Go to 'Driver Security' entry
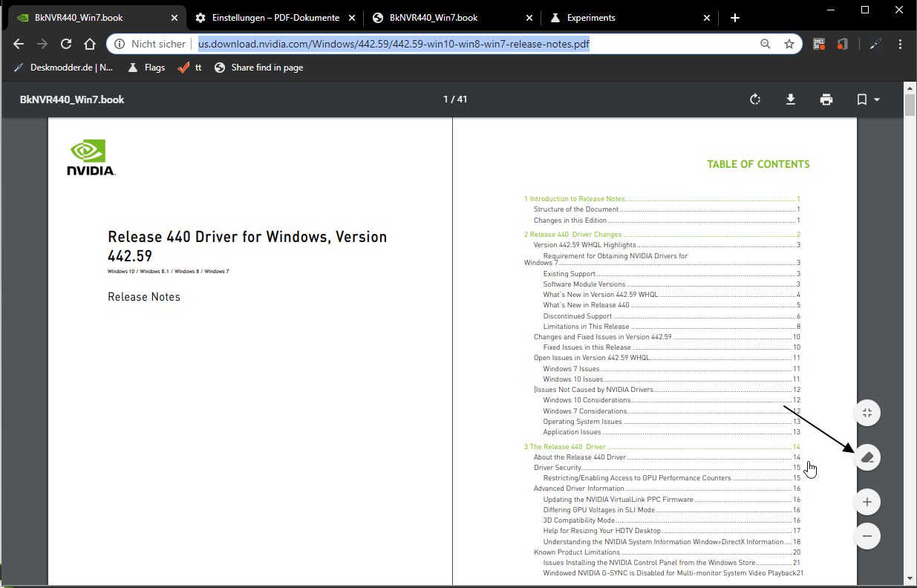 click(666, 468)
